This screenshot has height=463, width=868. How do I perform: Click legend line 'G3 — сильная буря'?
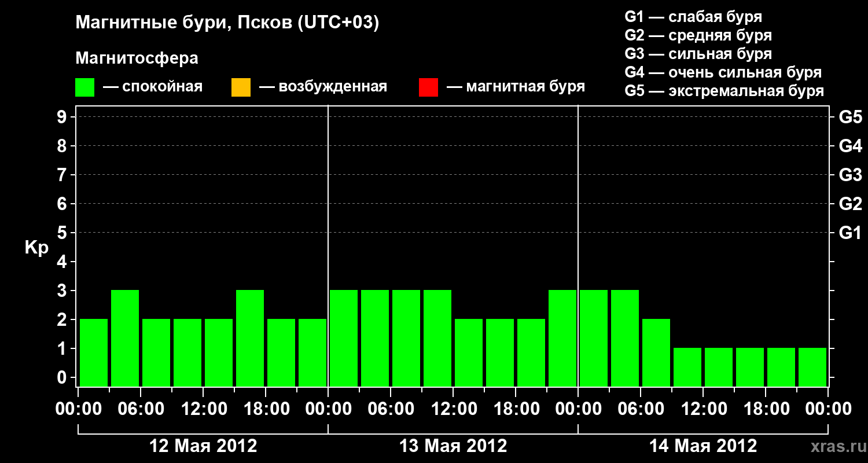[x=698, y=54]
